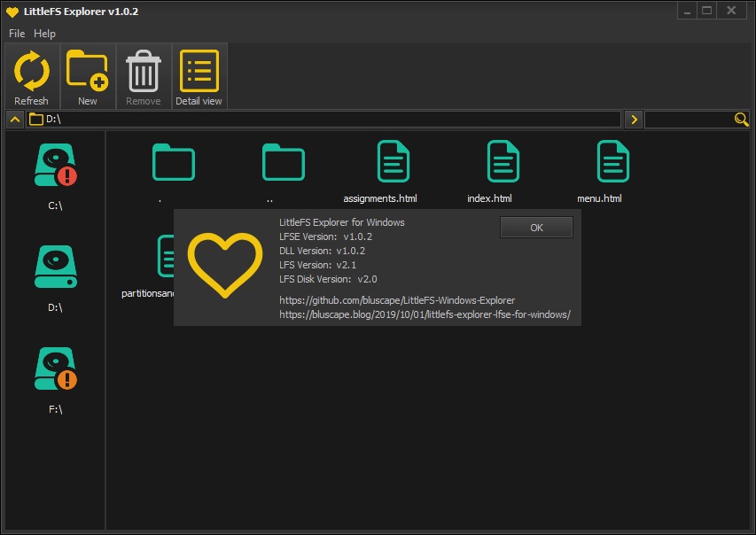This screenshot has width=756, height=535.
Task: Click the 'LFSE Version: v1.0.2' text
Action: coord(326,236)
